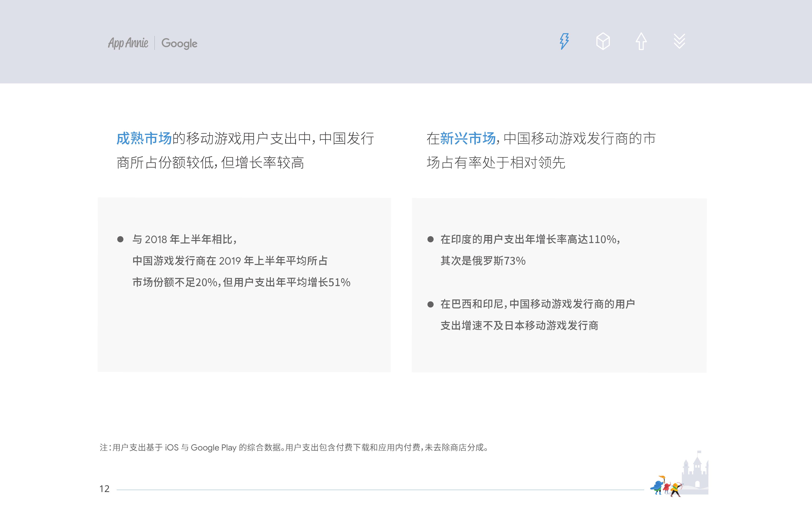Click the bullet beside 在巴西和印尼

coord(430,304)
